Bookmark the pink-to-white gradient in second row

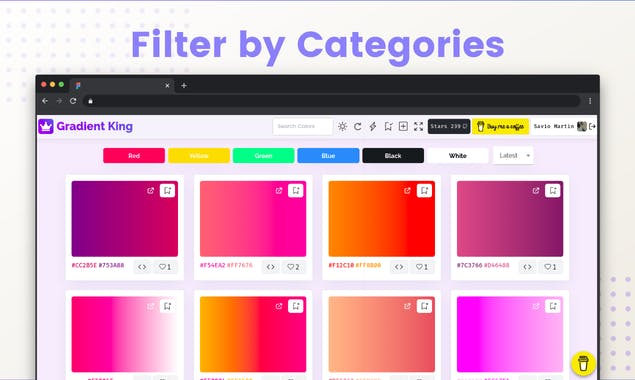(167, 306)
